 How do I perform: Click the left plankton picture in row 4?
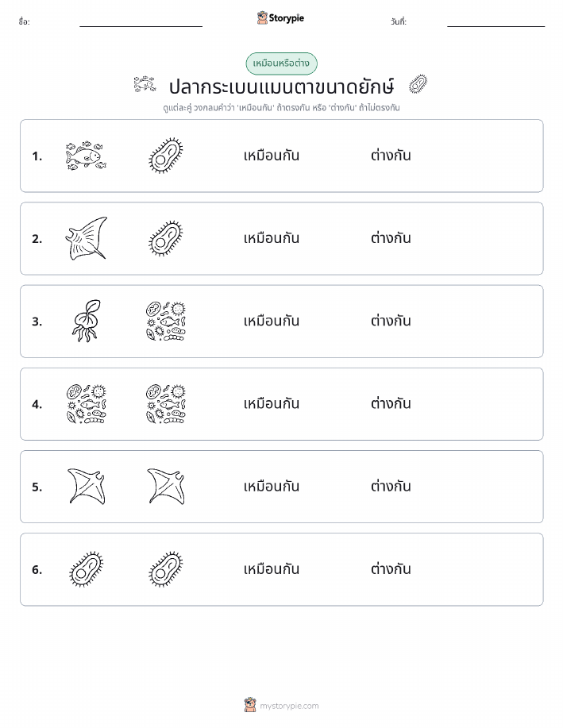[86, 403]
